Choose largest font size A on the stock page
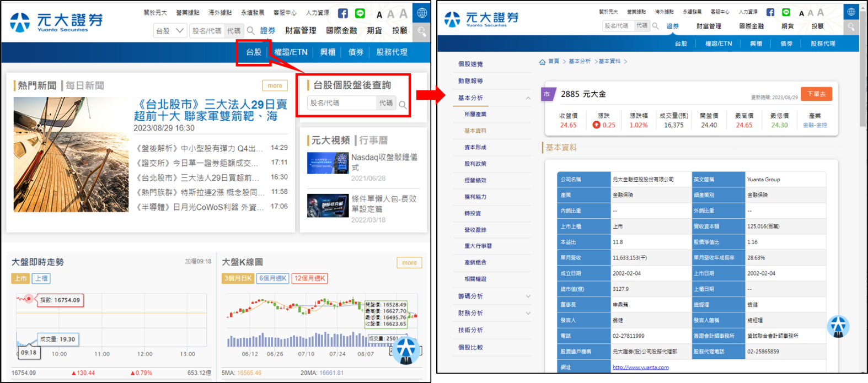This screenshot has height=383, width=868. point(821,12)
